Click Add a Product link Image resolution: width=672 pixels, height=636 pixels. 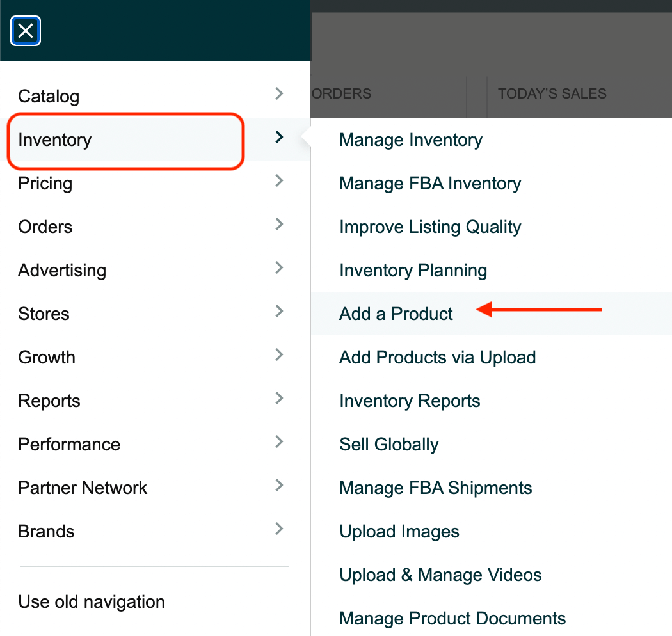396,314
